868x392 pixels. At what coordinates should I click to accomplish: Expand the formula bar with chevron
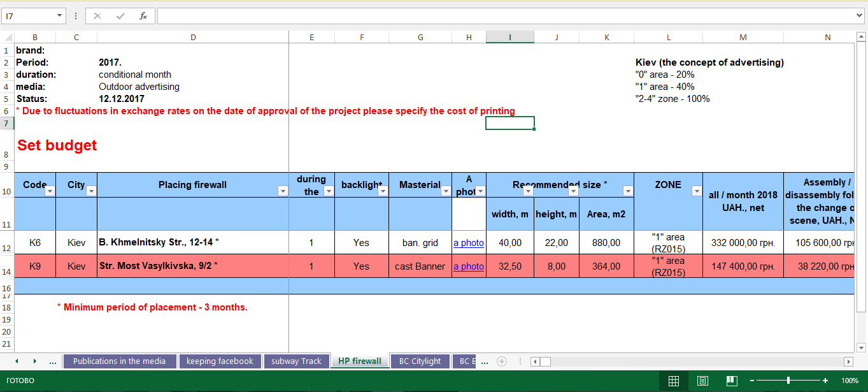click(x=860, y=16)
